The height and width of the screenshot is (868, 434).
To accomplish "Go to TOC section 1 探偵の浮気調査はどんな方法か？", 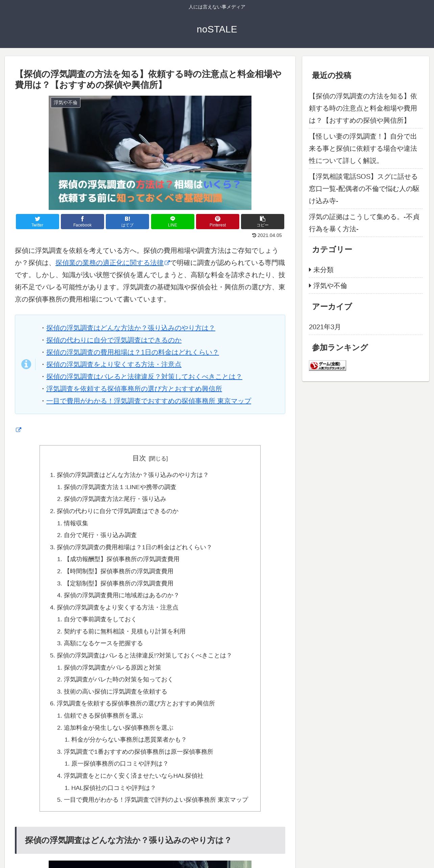I will click(x=132, y=475).
